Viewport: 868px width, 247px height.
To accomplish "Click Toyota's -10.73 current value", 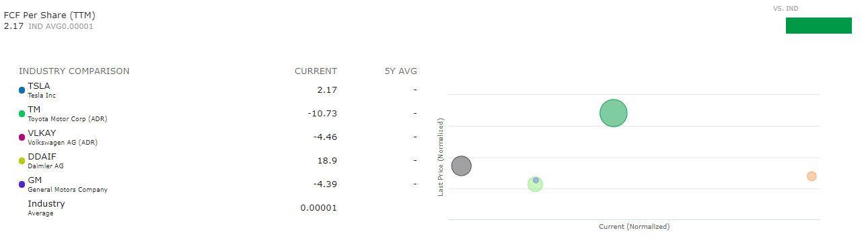I will [322, 114].
